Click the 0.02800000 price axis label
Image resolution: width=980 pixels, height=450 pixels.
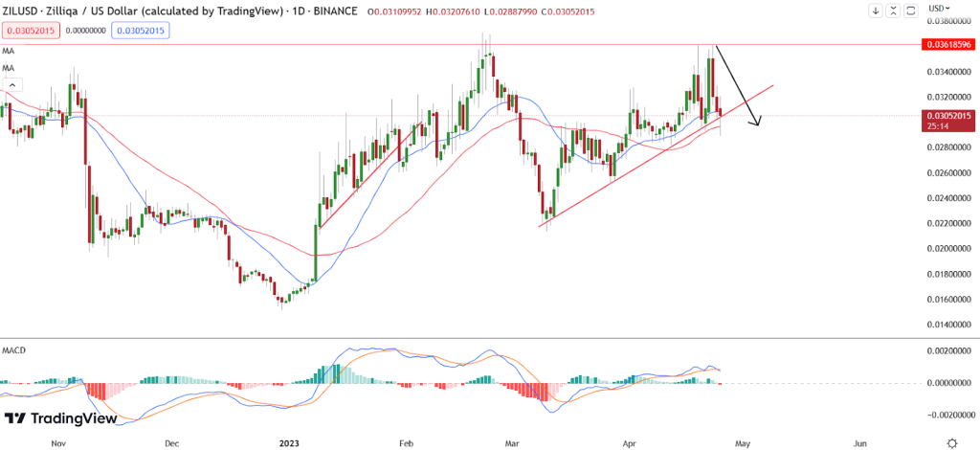click(950, 147)
